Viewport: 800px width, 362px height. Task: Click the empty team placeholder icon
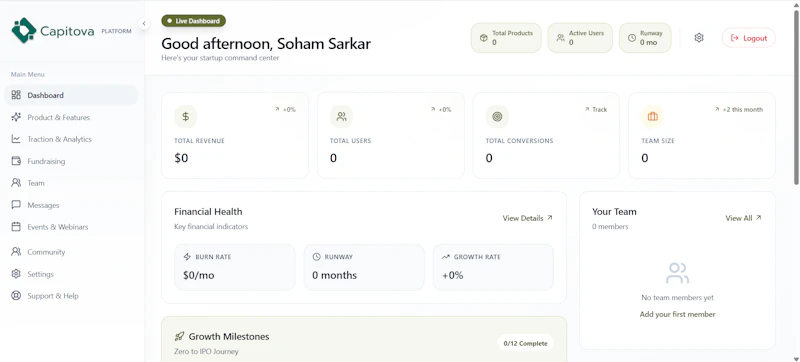click(x=677, y=273)
